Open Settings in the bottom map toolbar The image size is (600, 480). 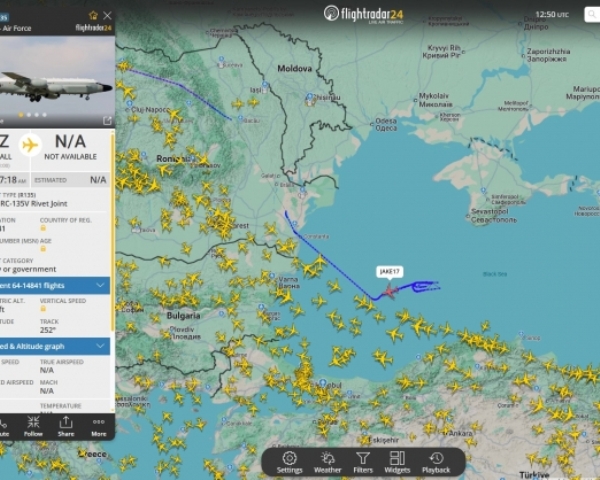click(289, 462)
